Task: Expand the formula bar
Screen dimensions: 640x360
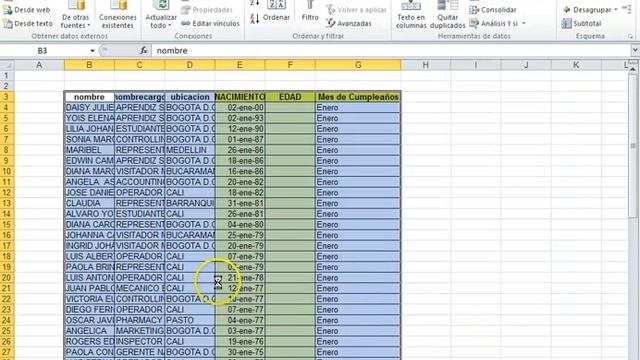Action: tap(635, 51)
